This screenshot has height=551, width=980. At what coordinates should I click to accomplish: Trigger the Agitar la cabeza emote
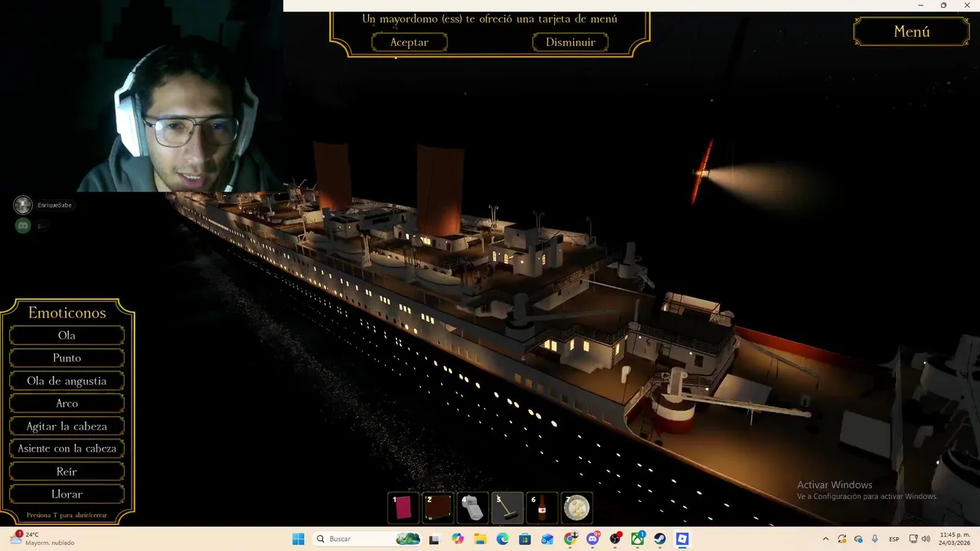[67, 426]
